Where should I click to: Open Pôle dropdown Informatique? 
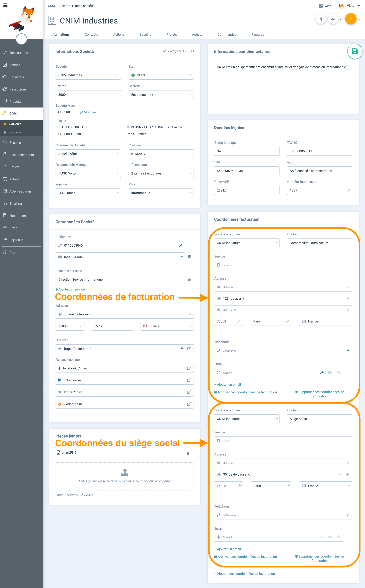point(161,193)
